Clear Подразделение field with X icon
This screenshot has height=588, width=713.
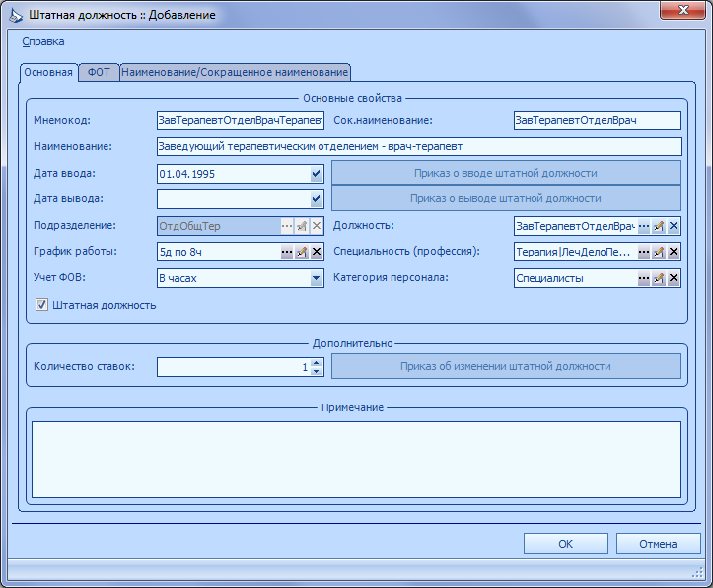317,226
